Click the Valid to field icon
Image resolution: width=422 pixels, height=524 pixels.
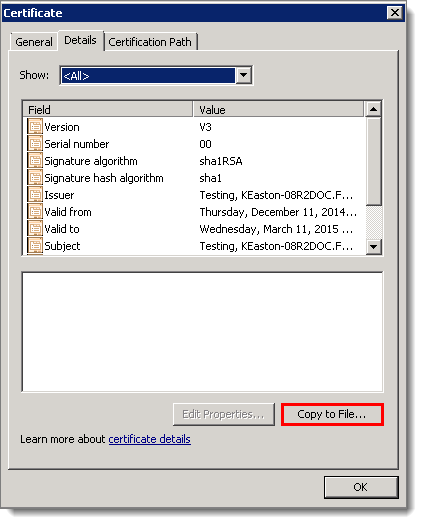tap(35, 229)
